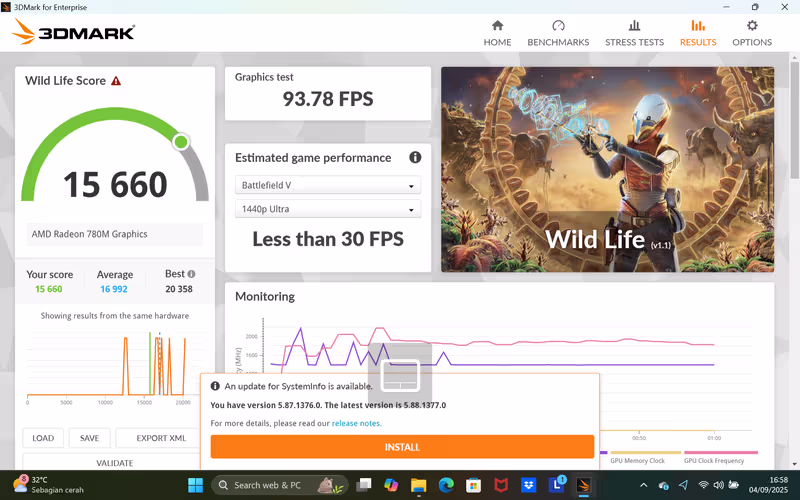
Task: Click the green score gauge marker
Action: (x=181, y=141)
